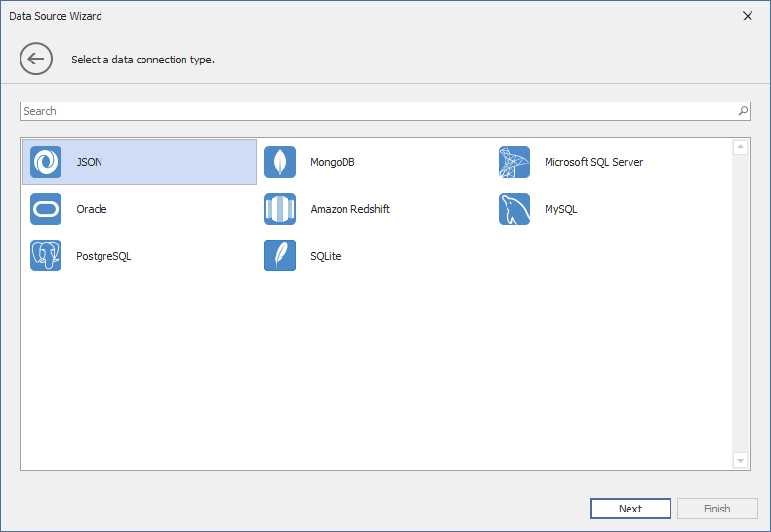Screen dimensions: 771x532
Task: Select the Microsoft SQL Server icon
Action: click(x=513, y=162)
